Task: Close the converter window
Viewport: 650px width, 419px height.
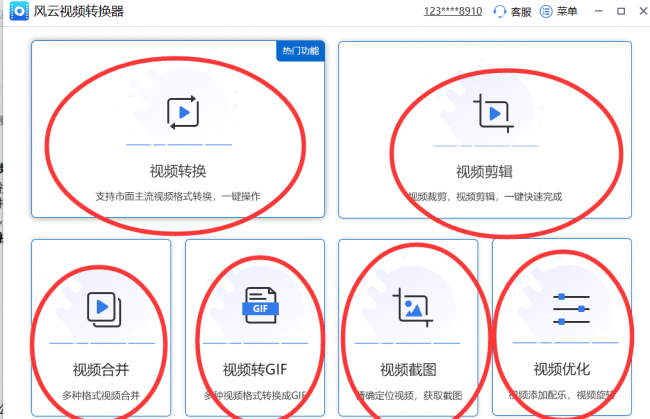Action: click(x=643, y=11)
